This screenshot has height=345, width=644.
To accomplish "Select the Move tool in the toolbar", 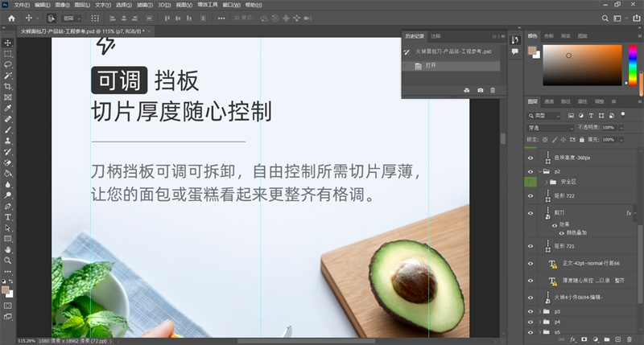I will click(x=8, y=43).
